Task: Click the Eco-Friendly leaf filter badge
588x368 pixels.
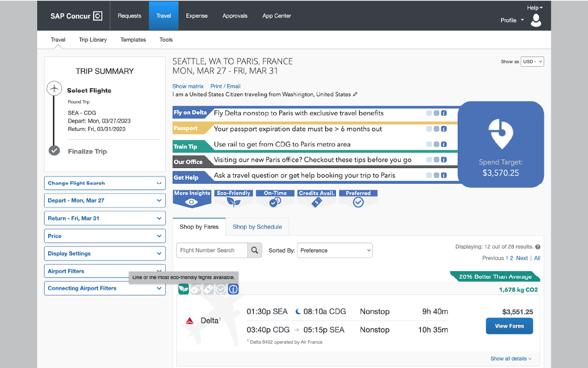Action: [x=234, y=198]
